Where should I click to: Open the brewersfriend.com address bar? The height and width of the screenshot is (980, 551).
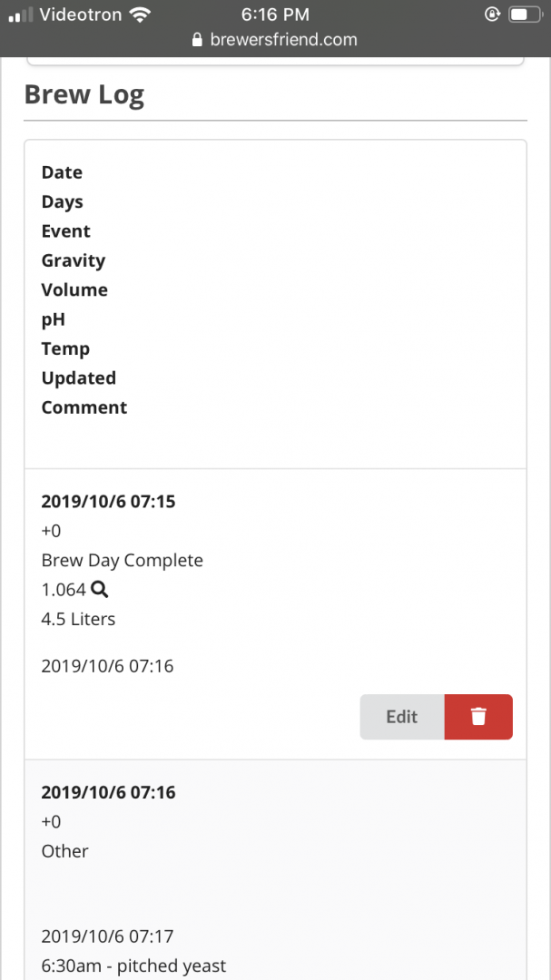pos(275,40)
